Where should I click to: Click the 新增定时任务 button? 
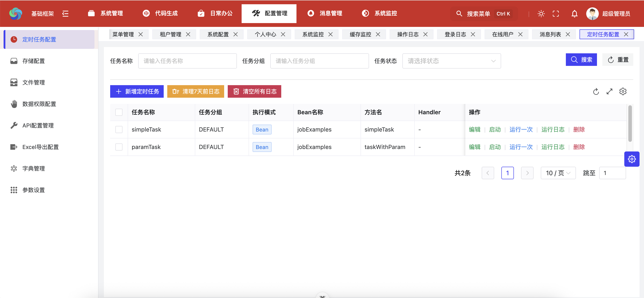[x=137, y=91]
